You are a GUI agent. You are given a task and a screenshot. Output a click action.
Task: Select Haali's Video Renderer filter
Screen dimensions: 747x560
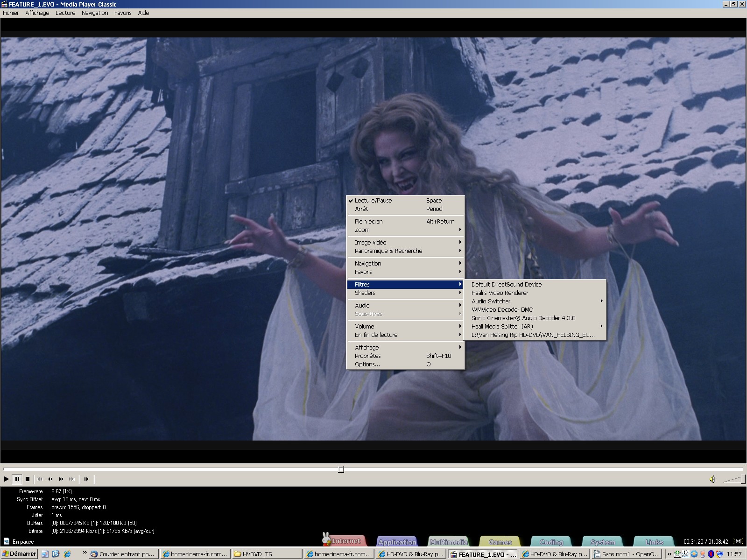[x=535, y=293]
